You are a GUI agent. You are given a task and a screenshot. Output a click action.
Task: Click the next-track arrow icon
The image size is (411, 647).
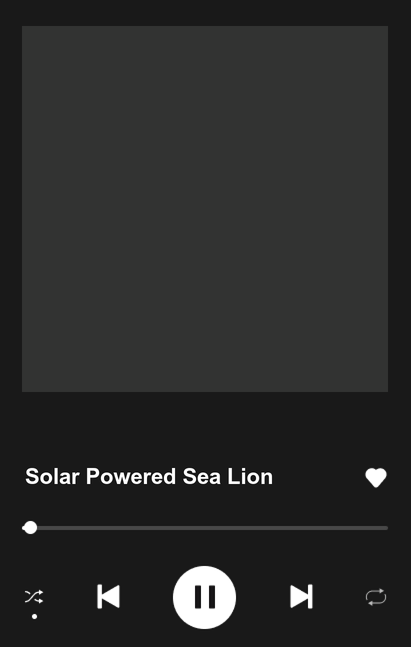click(x=301, y=597)
